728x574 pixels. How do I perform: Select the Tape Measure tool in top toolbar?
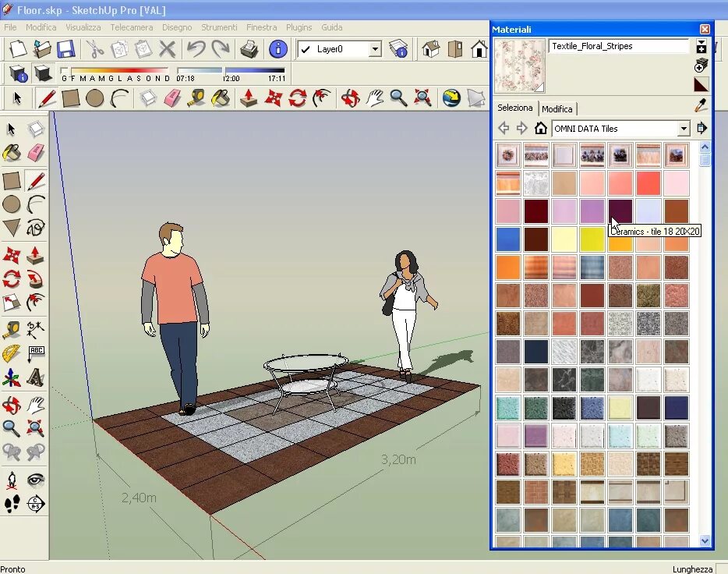pos(197,98)
